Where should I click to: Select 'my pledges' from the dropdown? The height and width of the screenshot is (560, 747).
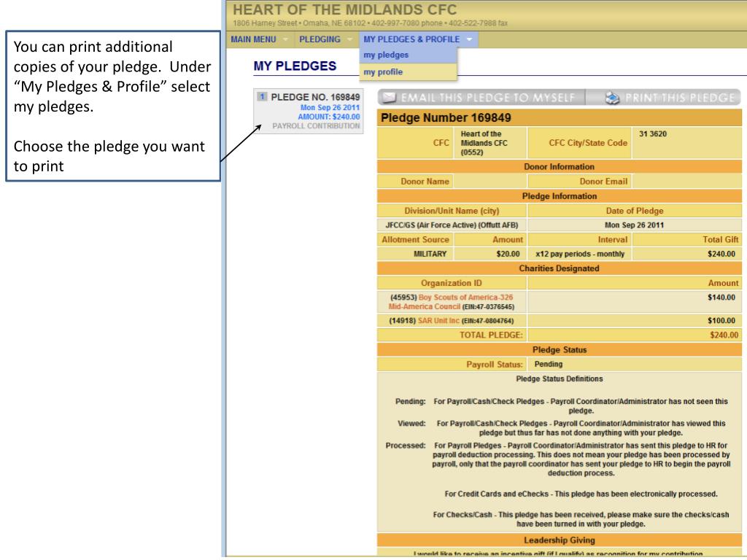pos(409,55)
